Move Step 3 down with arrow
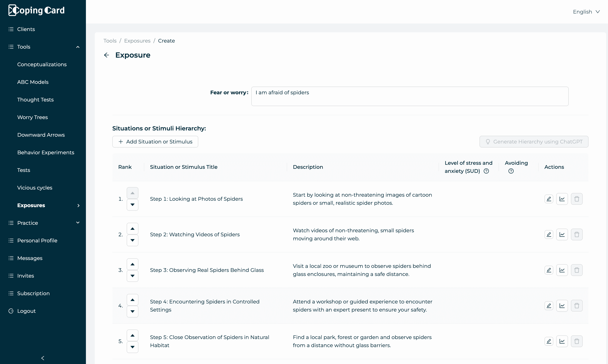The height and width of the screenshot is (364, 608). point(133,276)
